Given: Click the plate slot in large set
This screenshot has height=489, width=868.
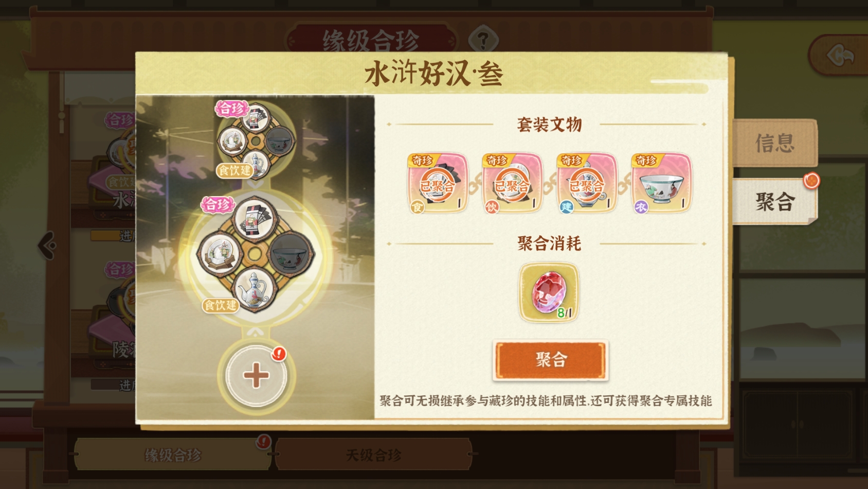Looking at the screenshot, I should (x=220, y=254).
